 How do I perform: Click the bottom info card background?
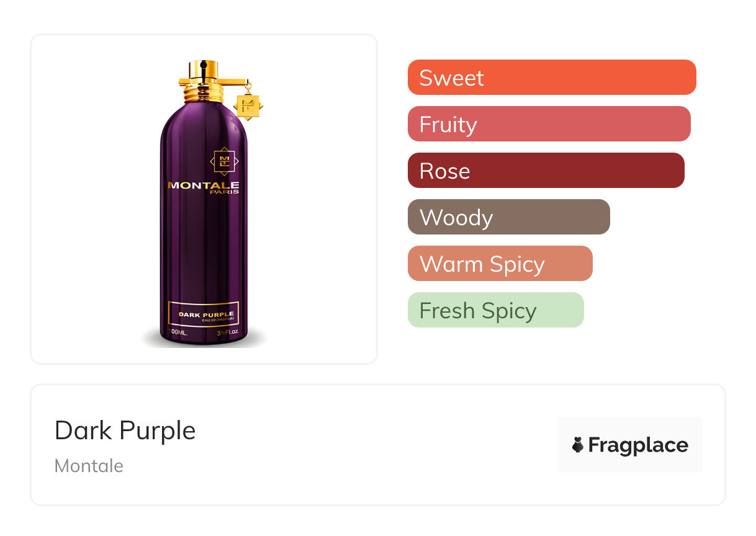378,445
